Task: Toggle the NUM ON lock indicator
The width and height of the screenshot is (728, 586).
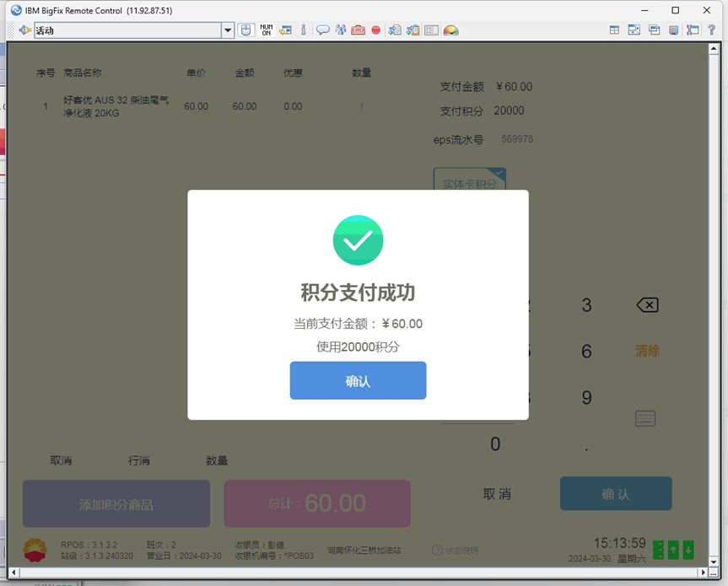Action: click(266, 30)
